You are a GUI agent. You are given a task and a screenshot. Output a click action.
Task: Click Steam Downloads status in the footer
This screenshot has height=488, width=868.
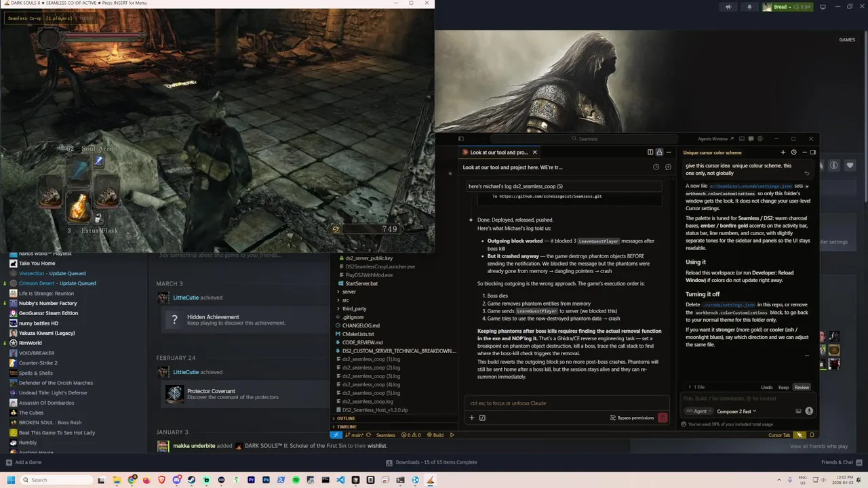click(431, 462)
